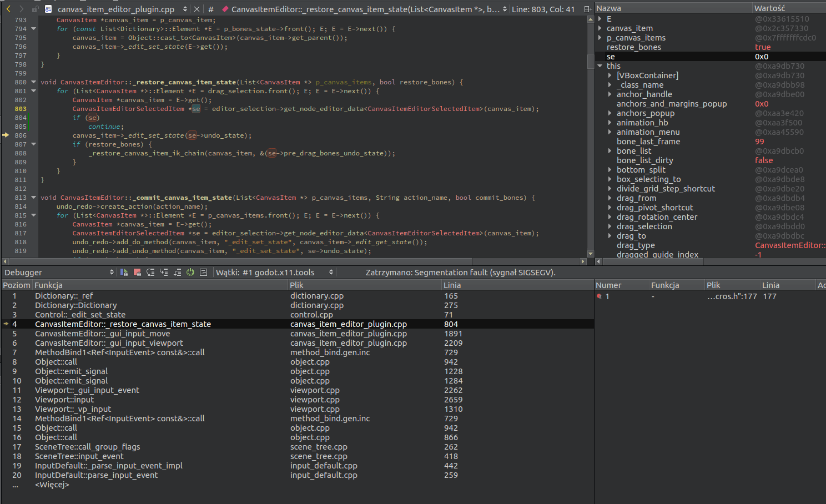Click Step Into debugger icon

(x=164, y=272)
